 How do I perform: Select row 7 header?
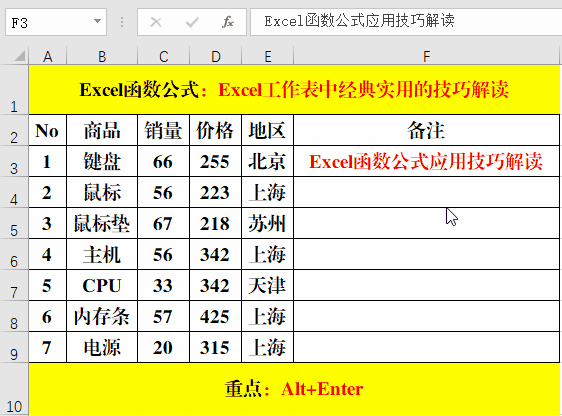coord(14,285)
